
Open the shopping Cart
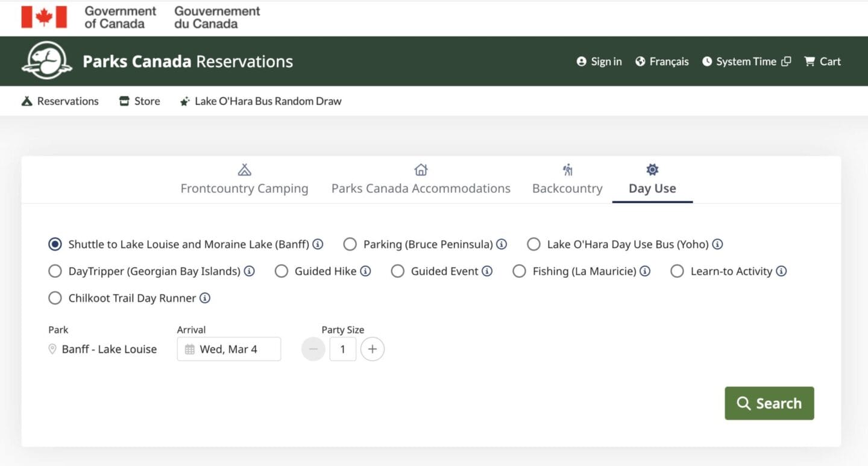pyautogui.click(x=822, y=61)
